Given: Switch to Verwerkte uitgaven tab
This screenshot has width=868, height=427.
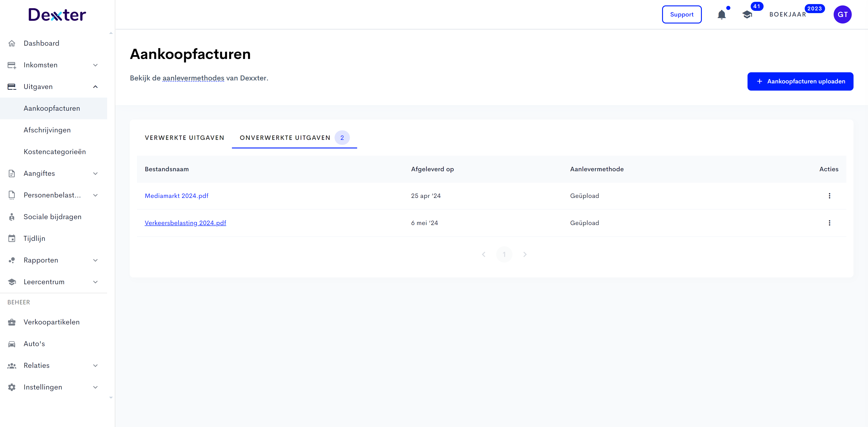Looking at the screenshot, I should point(184,138).
